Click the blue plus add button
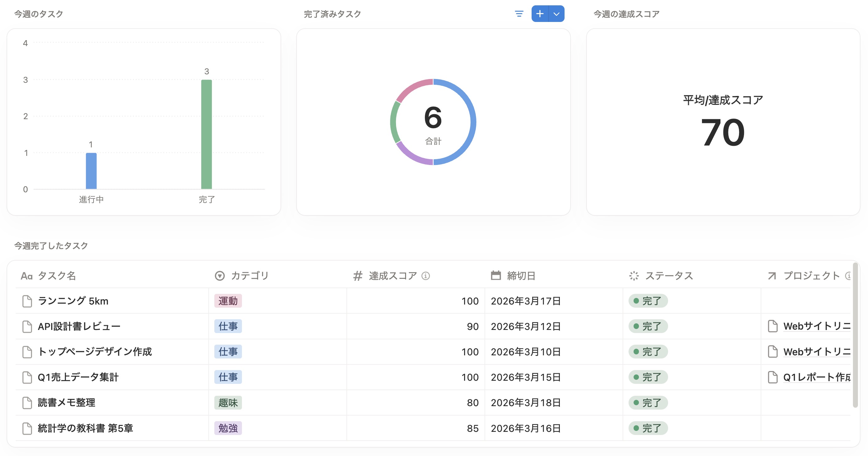868x456 pixels. (540, 14)
